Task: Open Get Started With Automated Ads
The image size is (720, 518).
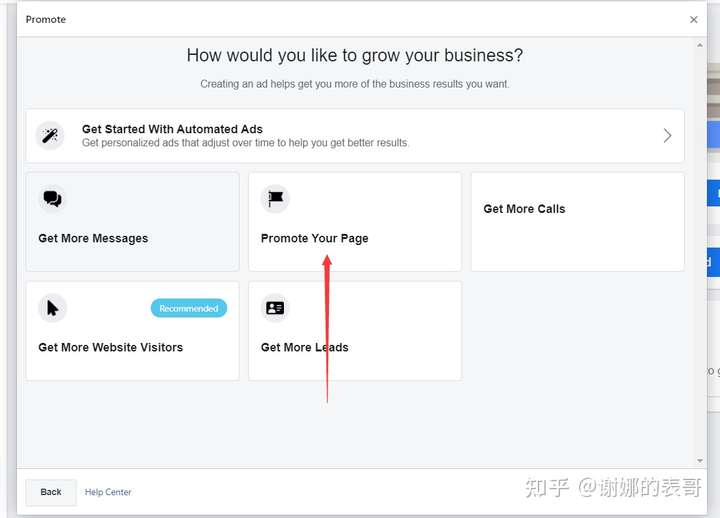Action: tap(355, 135)
